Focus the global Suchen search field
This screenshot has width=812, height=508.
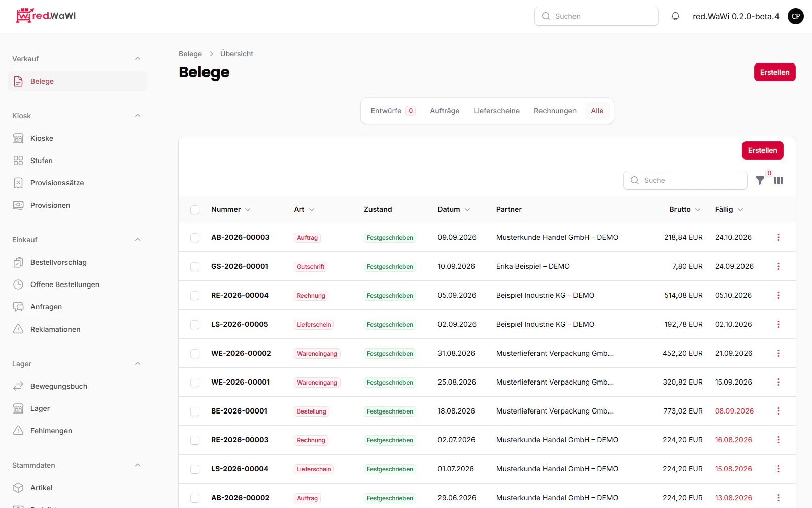596,16
